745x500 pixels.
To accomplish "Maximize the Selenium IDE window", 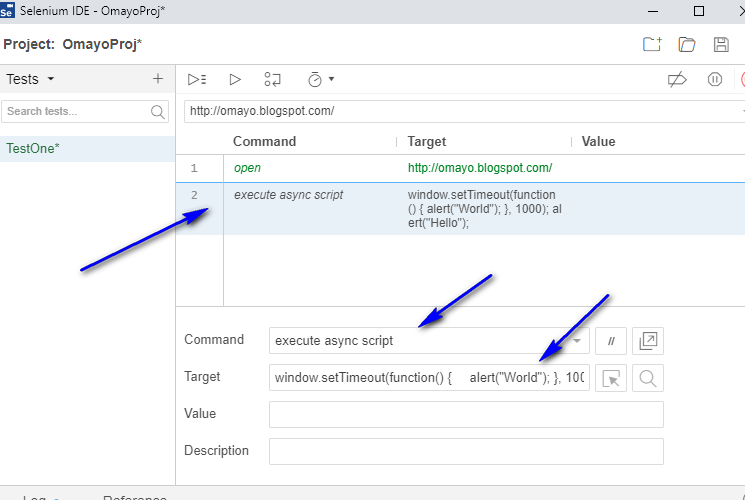I will point(699,11).
